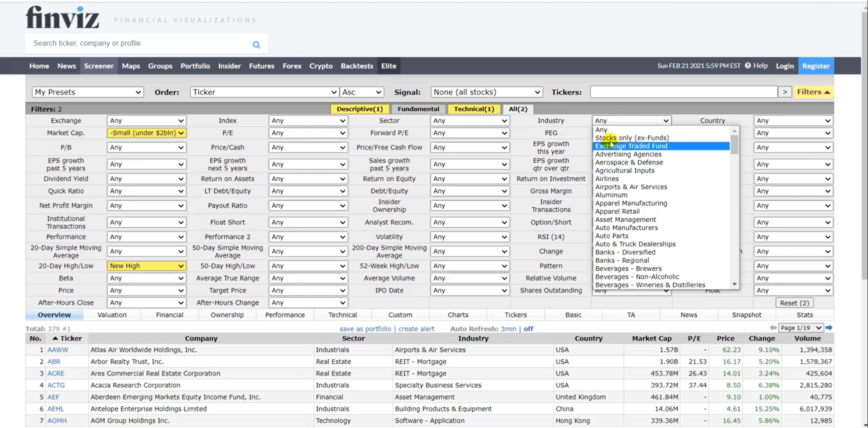Open the Financial view tab
Viewport: 868px width, 428px height.
pyautogui.click(x=170, y=315)
